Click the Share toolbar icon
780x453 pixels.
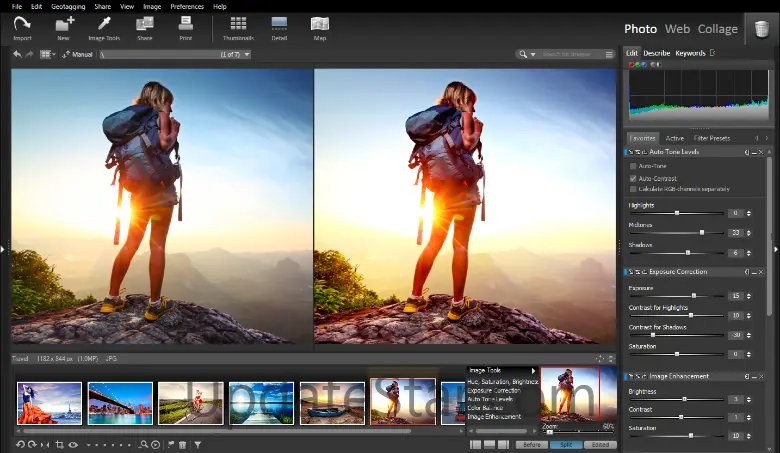click(x=145, y=25)
